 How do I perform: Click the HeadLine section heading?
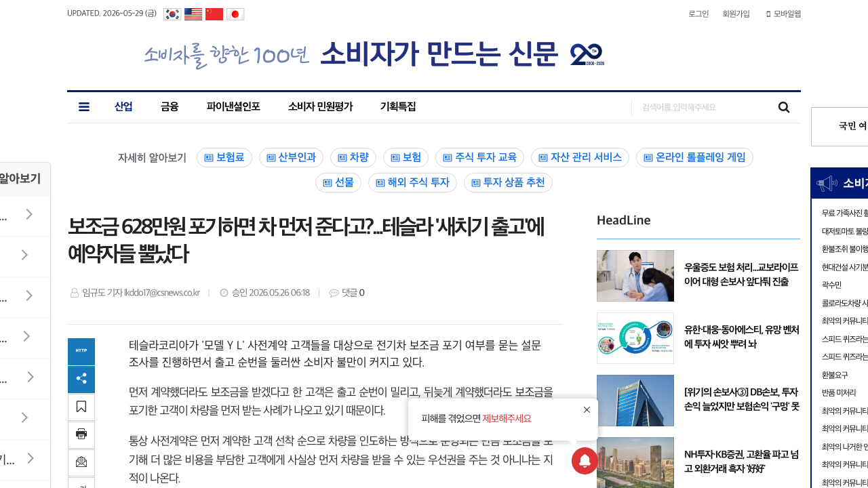[x=624, y=220]
